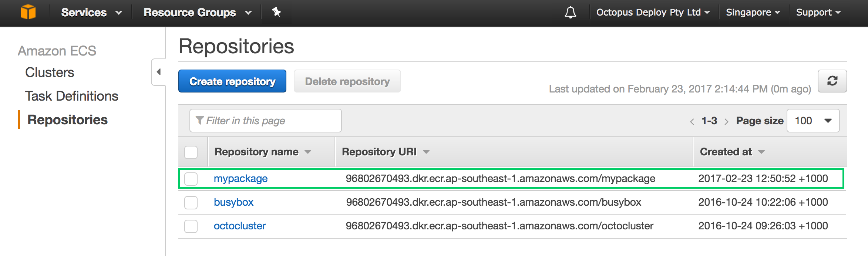The image size is (868, 256).
Task: Check the mypackage repository checkbox
Action: click(x=191, y=179)
